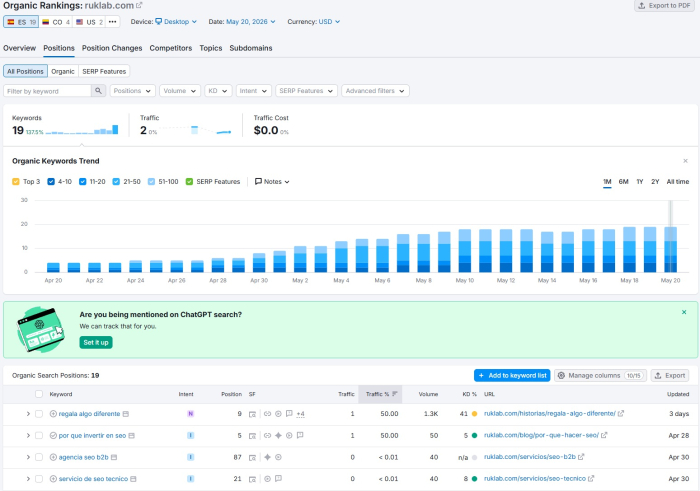700x491 pixels.
Task: Switch to the Position Changes tab
Action: click(x=112, y=48)
